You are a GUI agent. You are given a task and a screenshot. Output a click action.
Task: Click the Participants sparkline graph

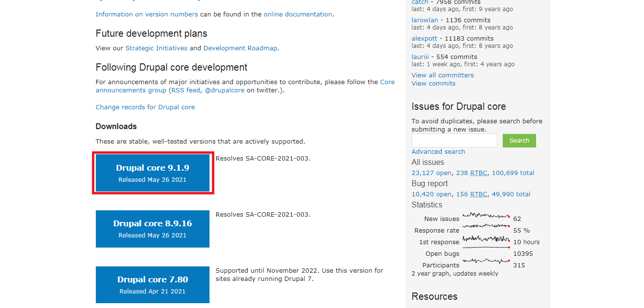click(486, 262)
